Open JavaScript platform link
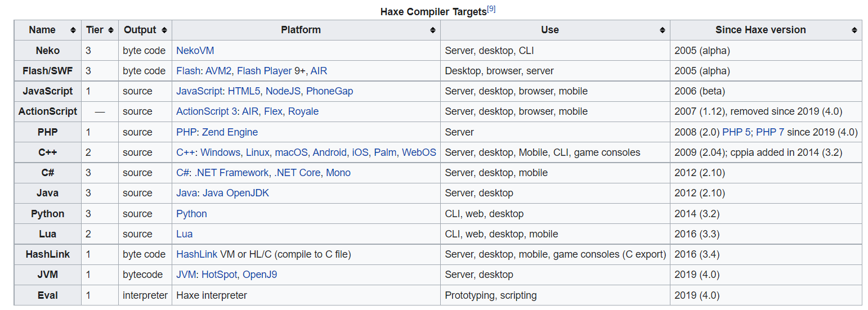This screenshot has width=868, height=310. pyautogui.click(x=199, y=91)
